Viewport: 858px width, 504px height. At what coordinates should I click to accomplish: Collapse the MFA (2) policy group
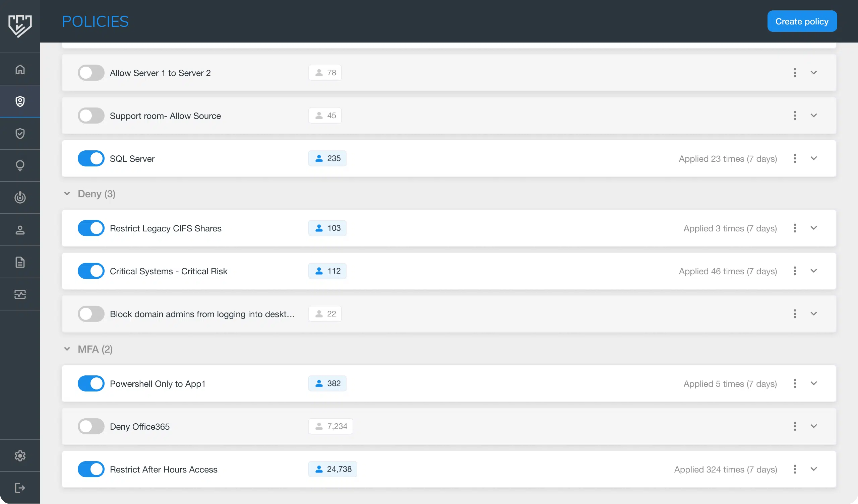[67, 349]
